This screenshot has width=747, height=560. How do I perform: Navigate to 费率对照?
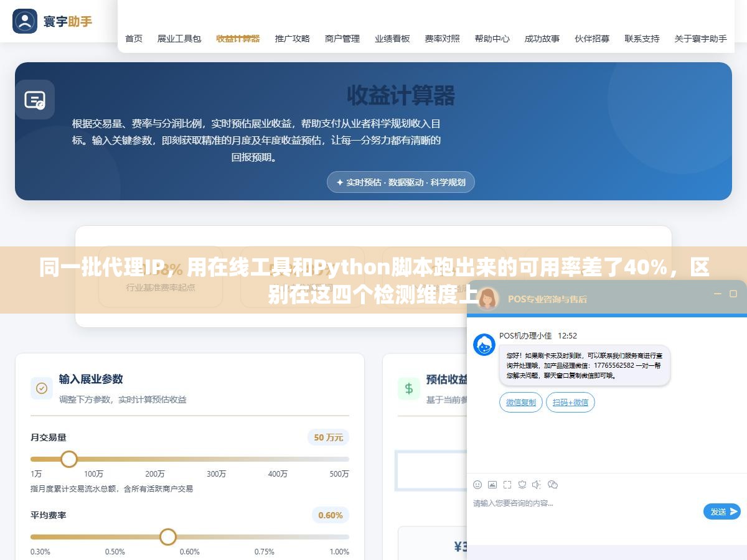(x=443, y=39)
